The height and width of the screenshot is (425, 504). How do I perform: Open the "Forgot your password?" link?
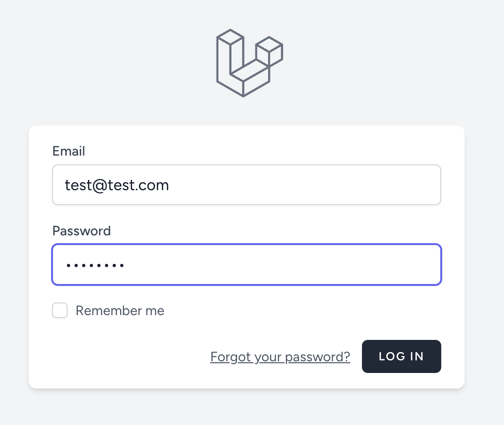280,357
